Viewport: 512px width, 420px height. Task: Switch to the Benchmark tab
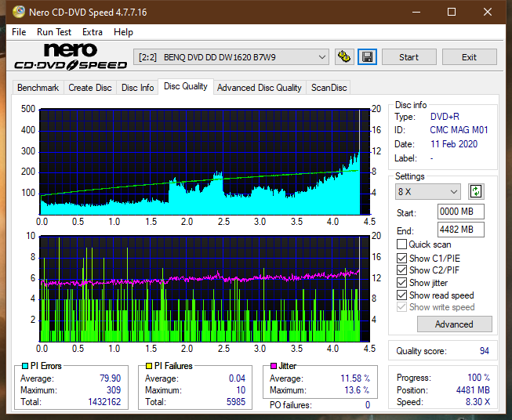(x=38, y=88)
